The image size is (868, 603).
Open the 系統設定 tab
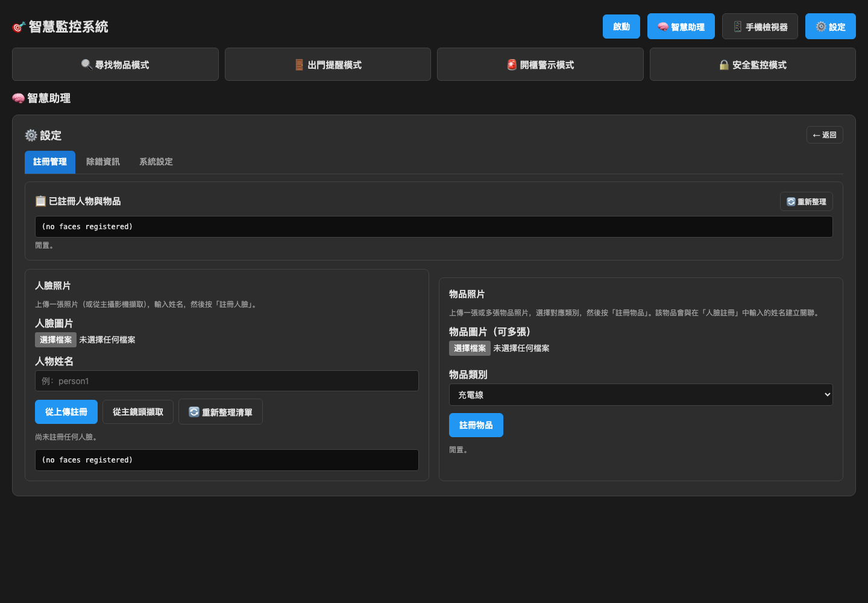coord(156,162)
